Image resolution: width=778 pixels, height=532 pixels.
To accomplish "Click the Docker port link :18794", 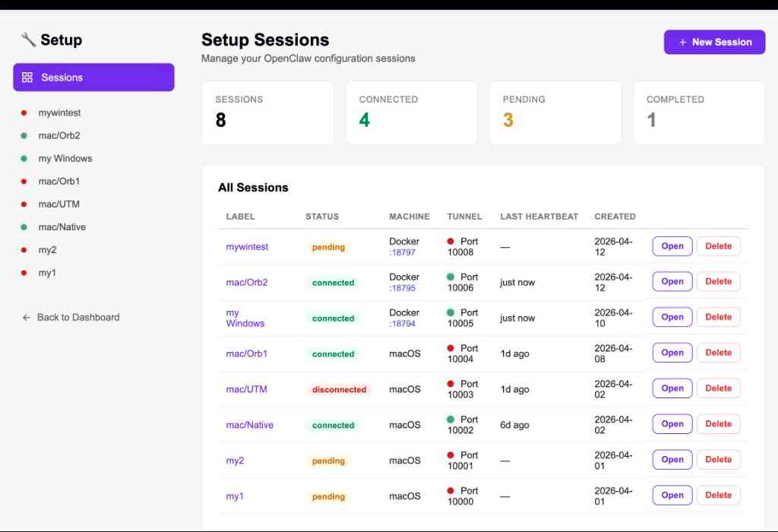I will click(403, 324).
